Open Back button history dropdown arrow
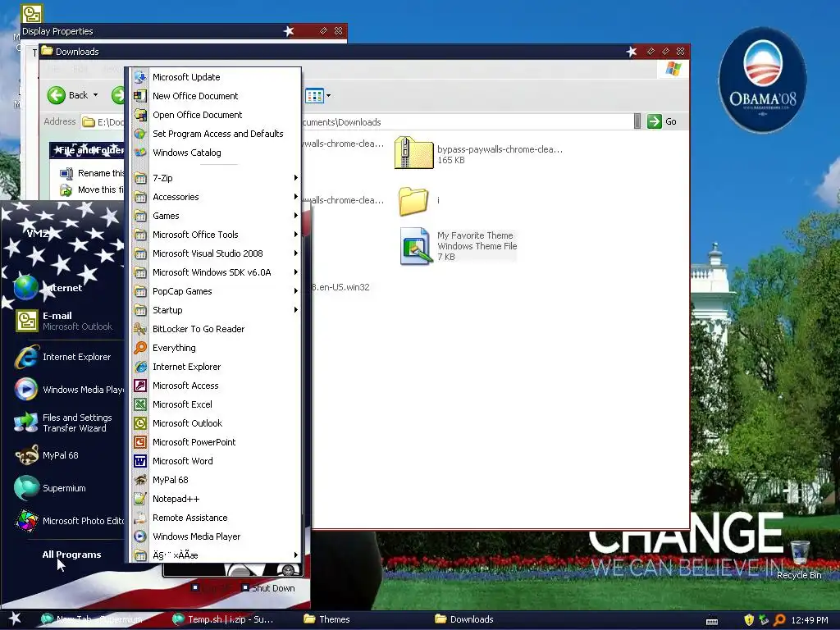The height and width of the screenshot is (630, 840). 95,95
